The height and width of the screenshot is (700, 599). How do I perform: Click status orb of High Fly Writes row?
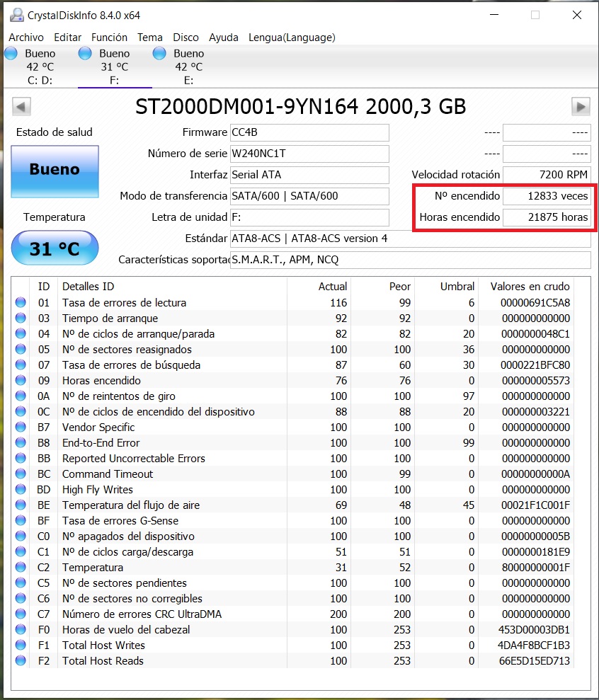[x=21, y=489]
